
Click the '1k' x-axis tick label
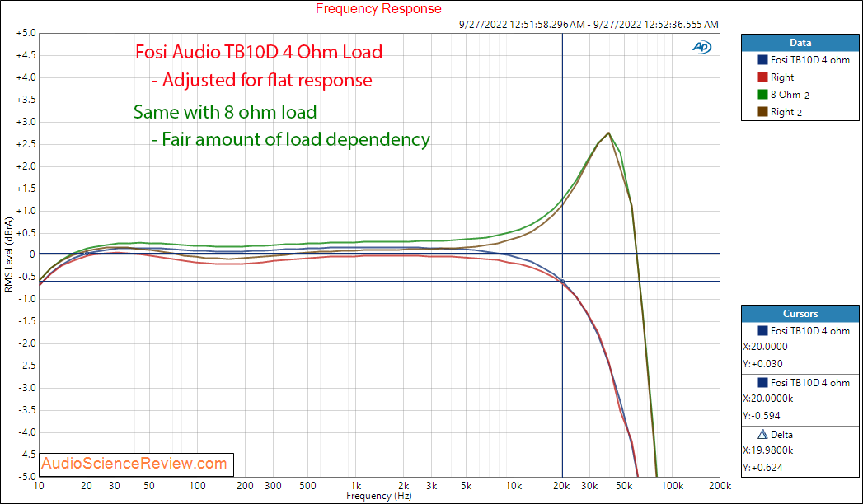coord(356,486)
